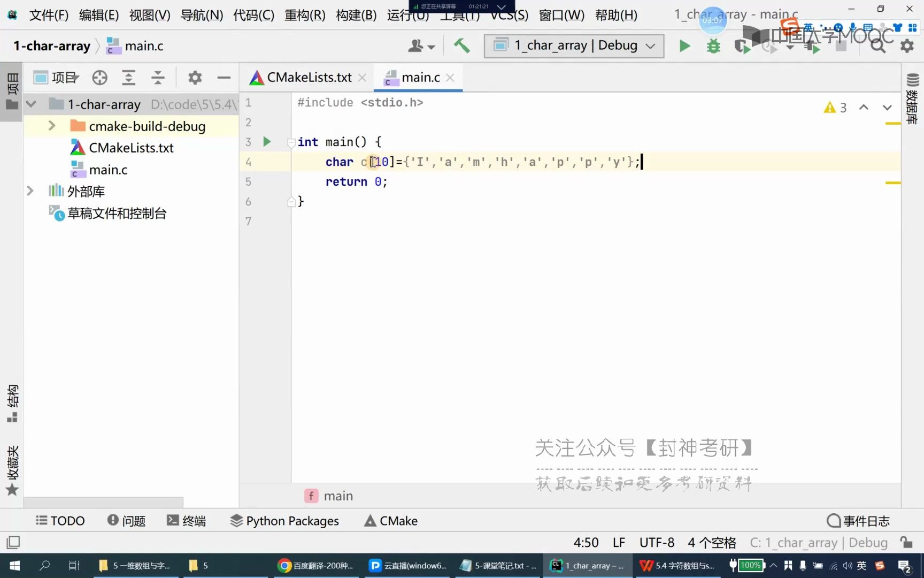Click the 4:50 cursor position indicator
The width and height of the screenshot is (924, 578).
click(586, 543)
